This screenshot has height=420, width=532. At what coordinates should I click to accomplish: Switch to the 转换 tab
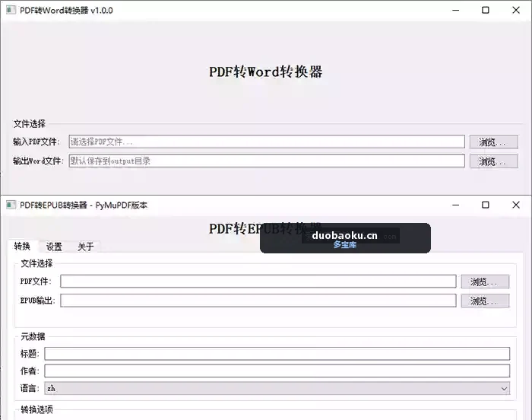click(x=22, y=246)
